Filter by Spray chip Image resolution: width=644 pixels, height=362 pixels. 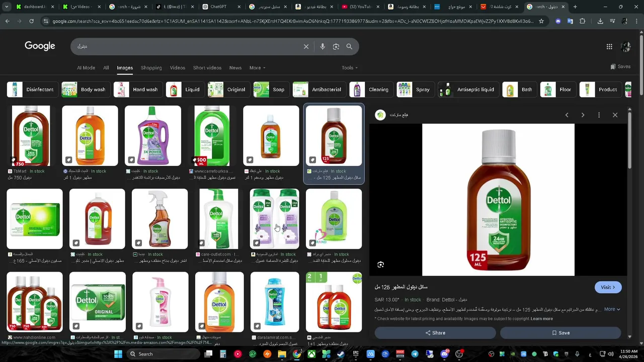415,89
